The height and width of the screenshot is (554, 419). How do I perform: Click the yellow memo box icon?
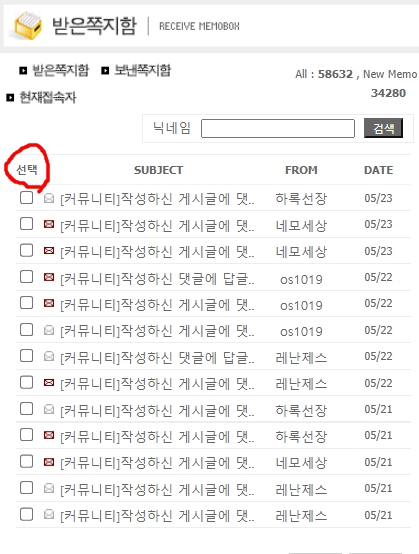point(28,25)
